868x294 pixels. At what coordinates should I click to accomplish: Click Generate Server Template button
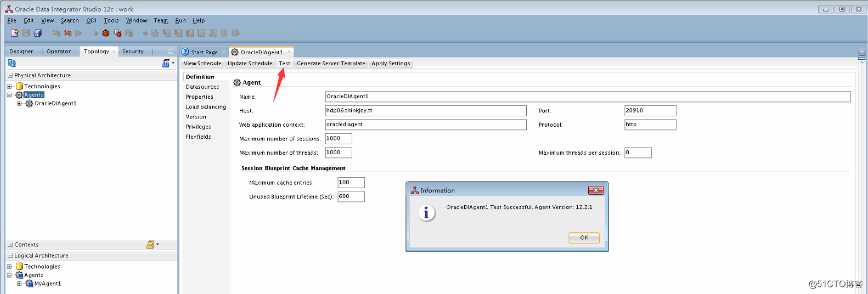coord(331,64)
